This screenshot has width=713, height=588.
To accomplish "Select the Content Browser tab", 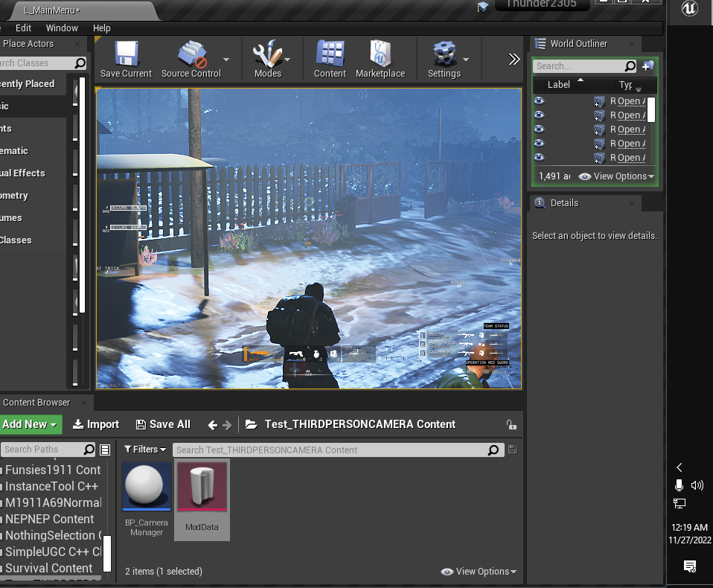I will click(36, 403).
